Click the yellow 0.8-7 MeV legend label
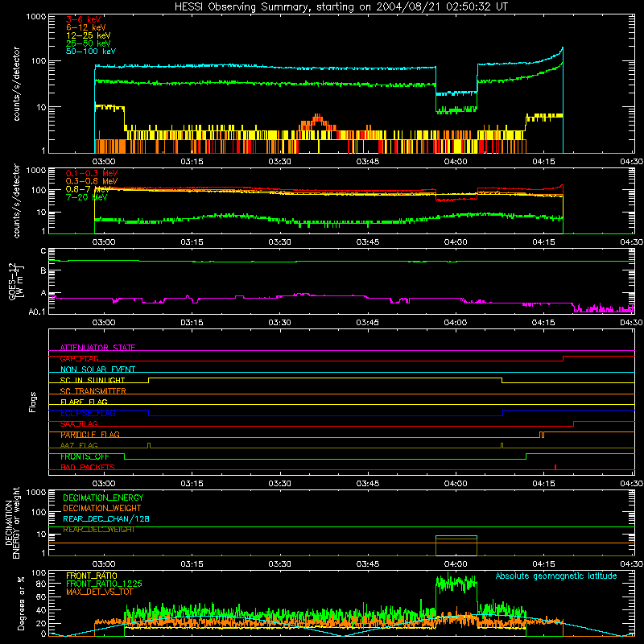This screenshot has height=644, width=644. 88,189
